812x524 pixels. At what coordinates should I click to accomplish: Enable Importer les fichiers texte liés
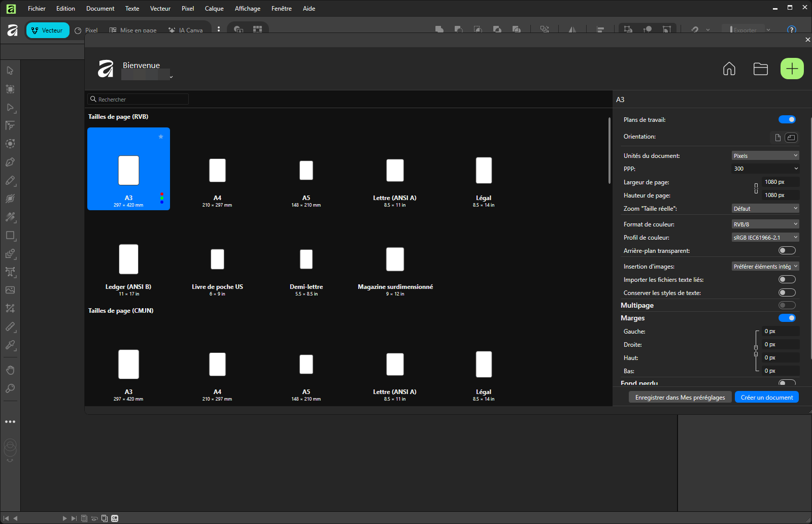(787, 279)
